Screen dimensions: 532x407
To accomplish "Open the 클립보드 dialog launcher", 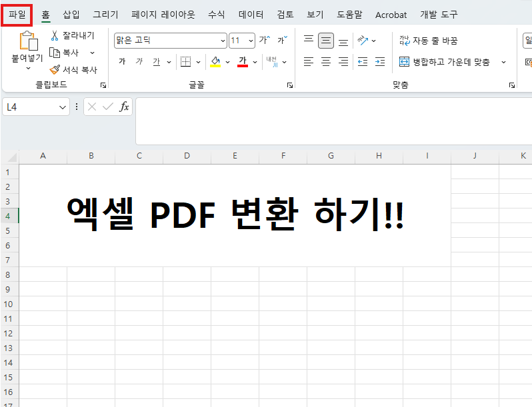I will [103, 85].
